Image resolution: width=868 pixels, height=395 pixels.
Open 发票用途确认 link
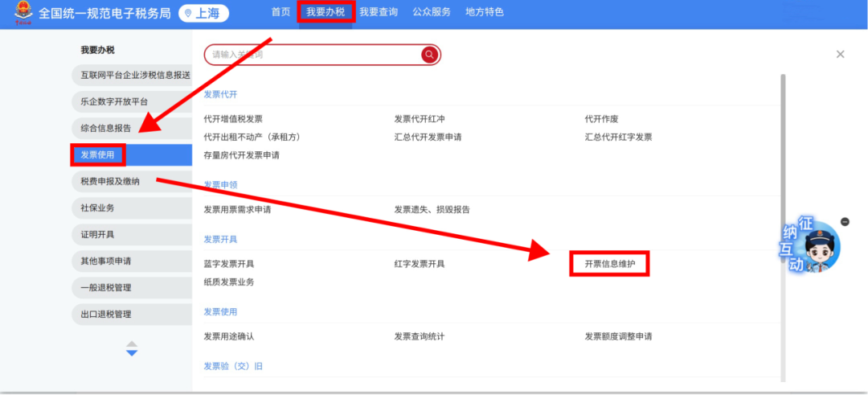(228, 336)
